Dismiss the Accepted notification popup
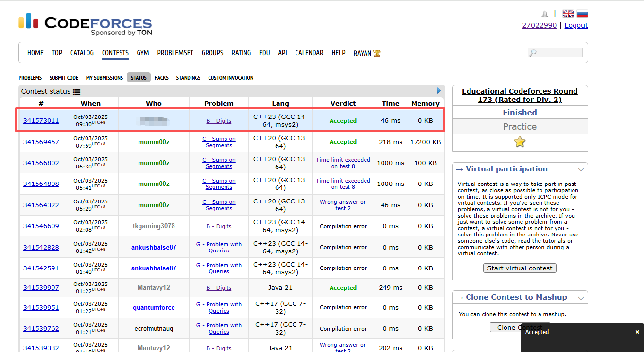Viewport: 644px width, 352px height. tap(637, 332)
